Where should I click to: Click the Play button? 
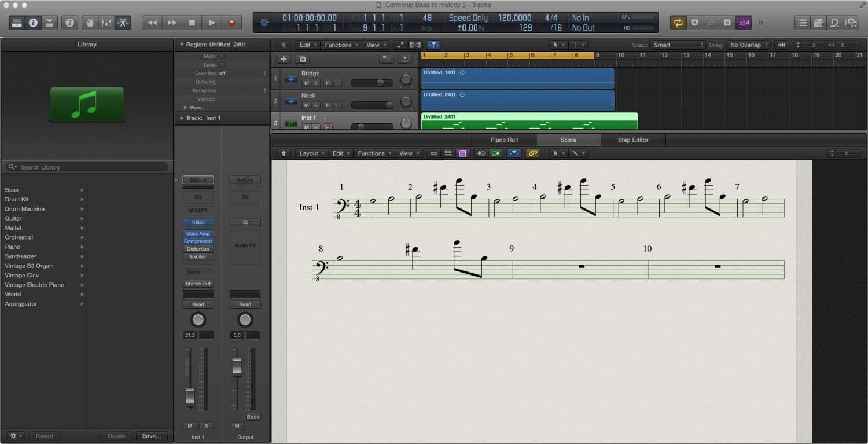click(212, 23)
